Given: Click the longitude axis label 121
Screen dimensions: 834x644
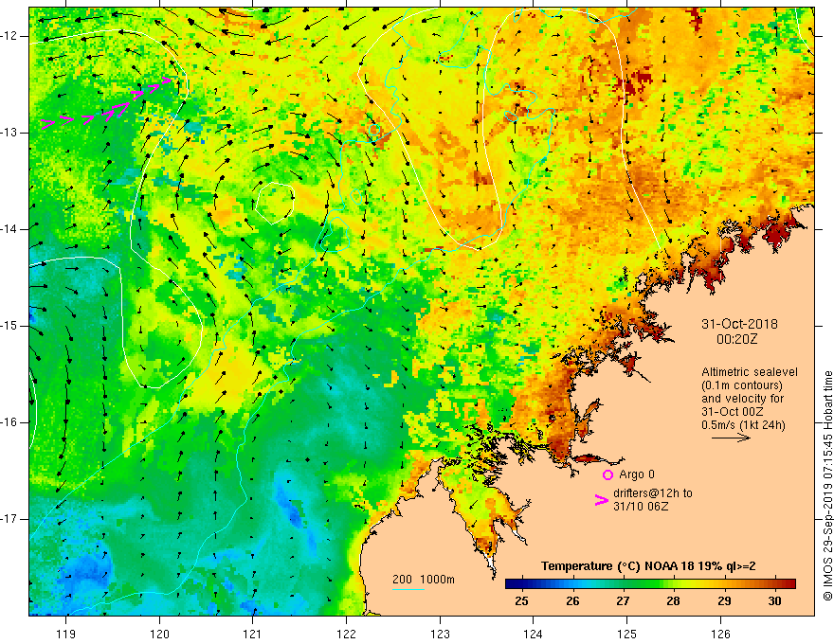Looking at the screenshot, I should pos(253,634).
